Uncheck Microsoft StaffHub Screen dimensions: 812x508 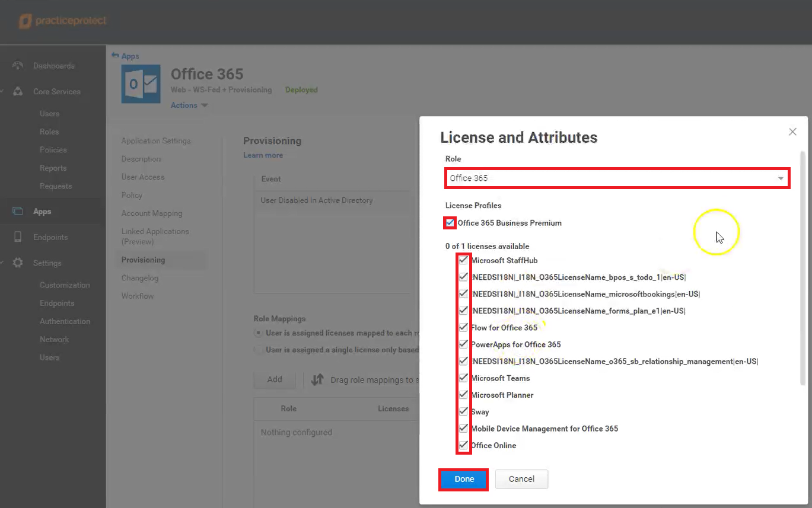[x=463, y=260]
